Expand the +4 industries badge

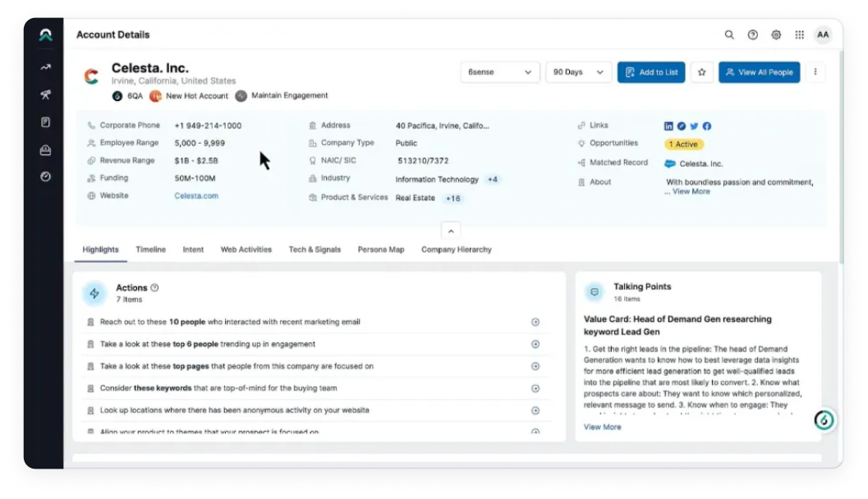coord(492,179)
